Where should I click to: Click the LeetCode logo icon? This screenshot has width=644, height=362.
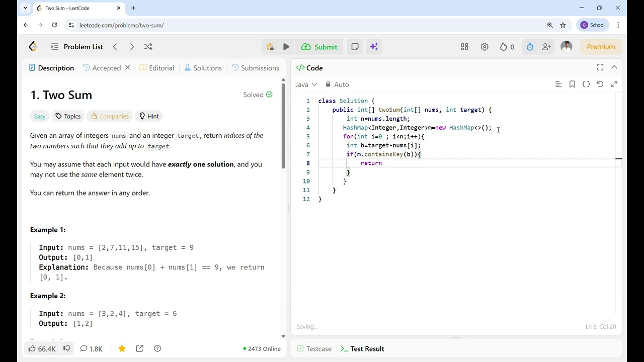pyautogui.click(x=33, y=47)
